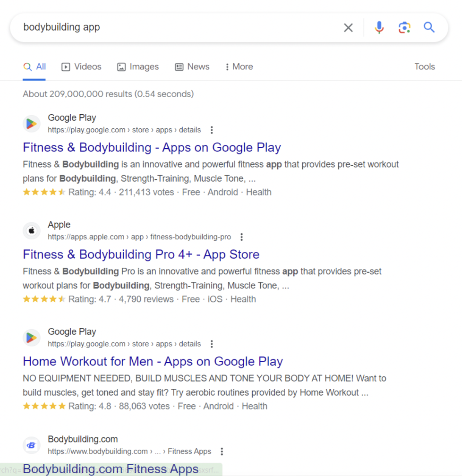Open three-dot menu beside Apple result URL
The width and height of the screenshot is (462, 476).
coord(242,237)
